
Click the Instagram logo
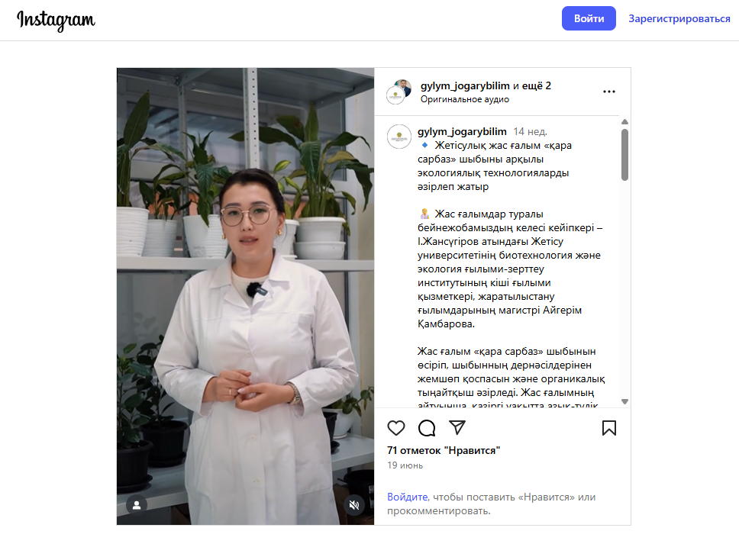[x=56, y=21]
